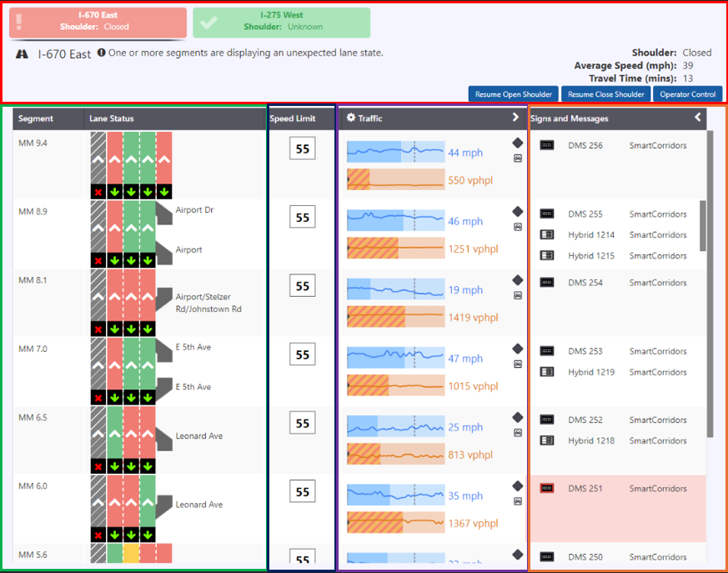The image size is (728, 573).
Task: Open the camera image icon for MM 8.1
Action: (x=518, y=295)
